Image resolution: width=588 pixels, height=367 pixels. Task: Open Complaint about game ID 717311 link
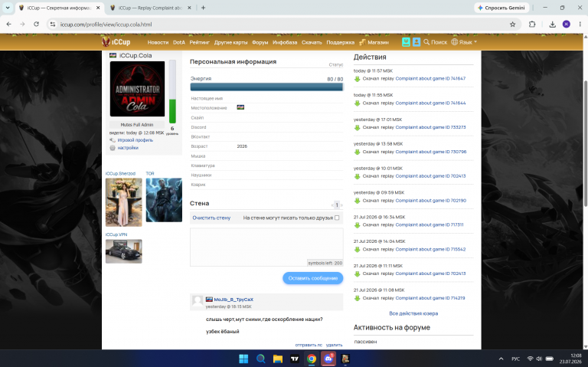430,224
